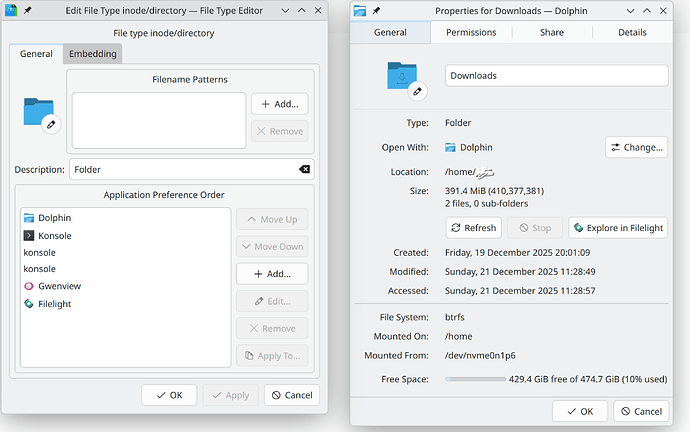Click the folder icon edit button in File Type Editor
Image resolution: width=690 pixels, height=432 pixels.
[x=50, y=124]
